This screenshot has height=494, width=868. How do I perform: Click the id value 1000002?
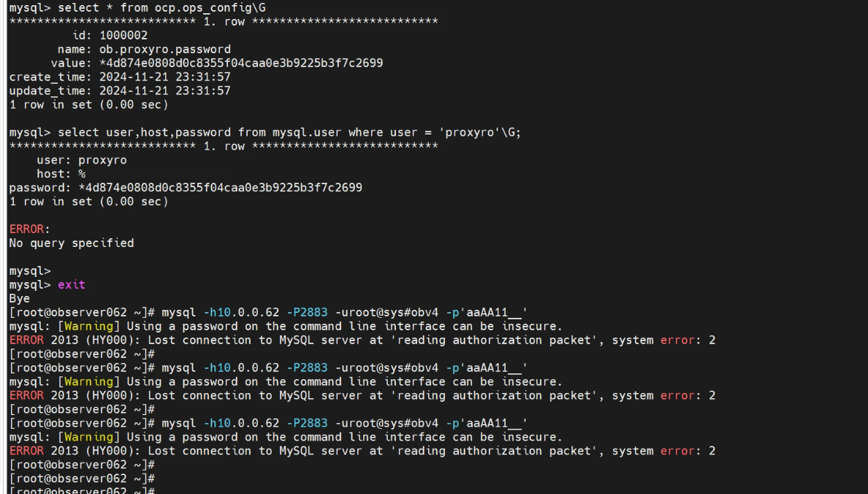(123, 36)
